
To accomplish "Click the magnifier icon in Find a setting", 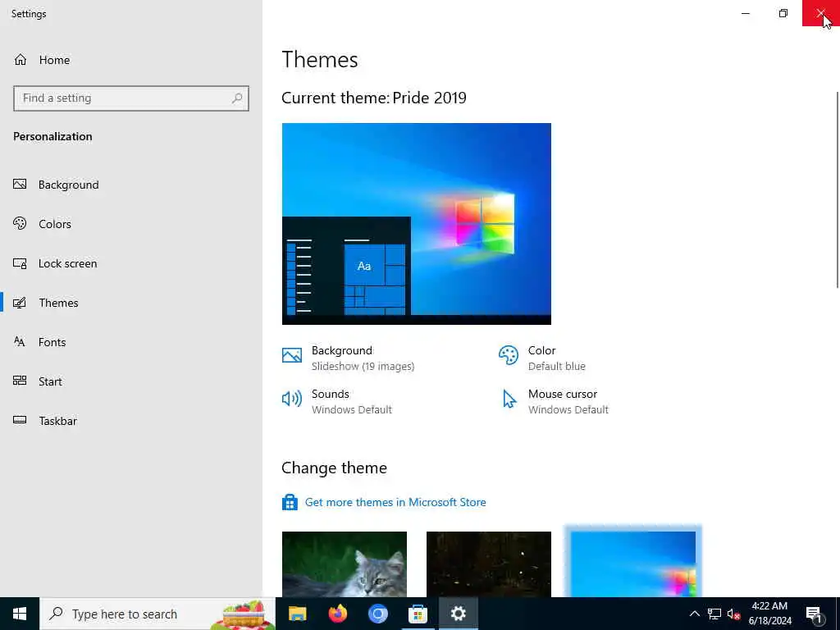I will tap(237, 98).
